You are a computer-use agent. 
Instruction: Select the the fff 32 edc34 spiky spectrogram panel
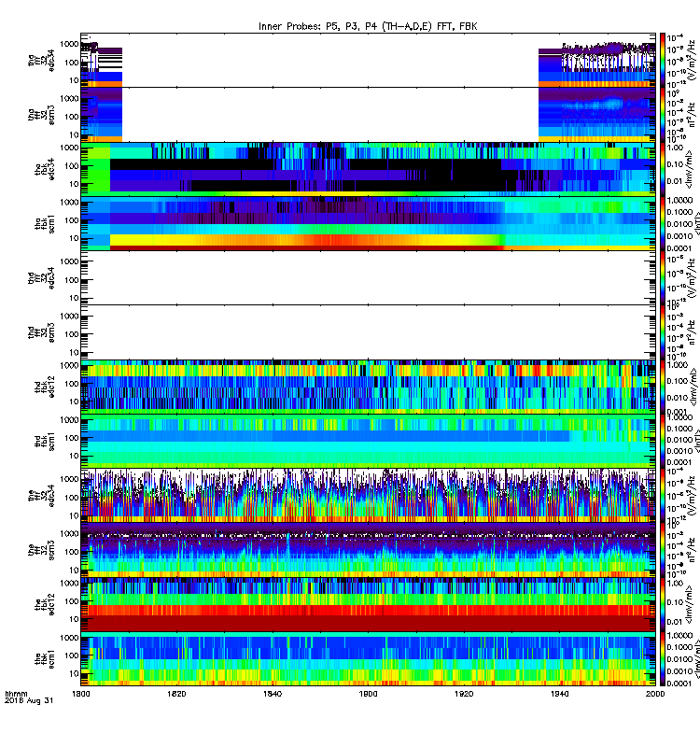coord(368,496)
